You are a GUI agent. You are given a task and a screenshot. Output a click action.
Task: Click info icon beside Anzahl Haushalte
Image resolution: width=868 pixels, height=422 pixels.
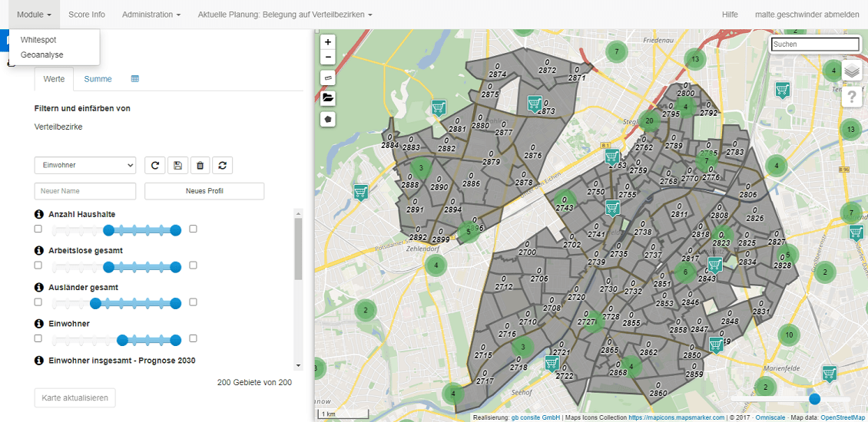39,214
